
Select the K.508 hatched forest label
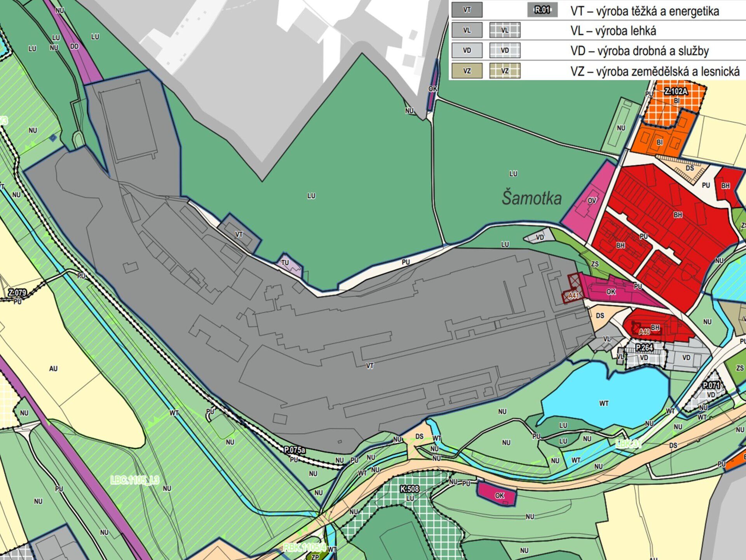point(410,489)
